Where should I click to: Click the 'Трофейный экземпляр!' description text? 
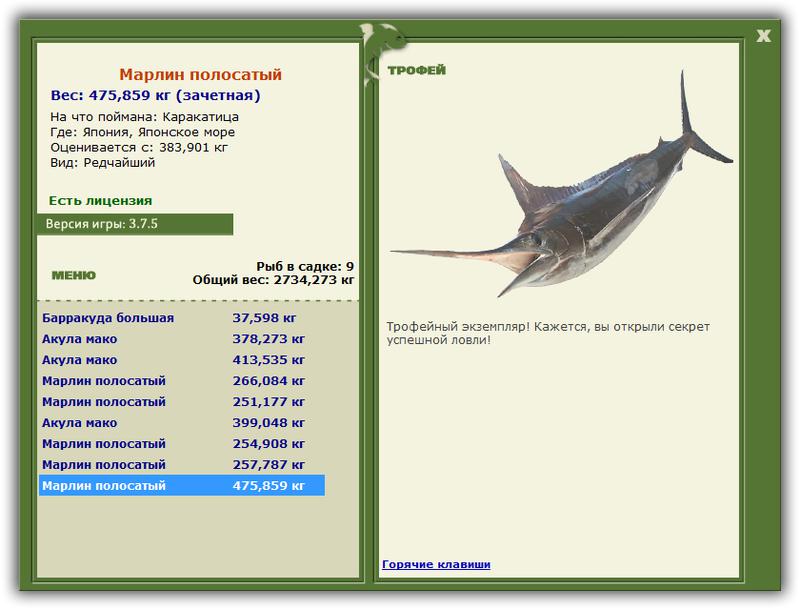pos(548,333)
